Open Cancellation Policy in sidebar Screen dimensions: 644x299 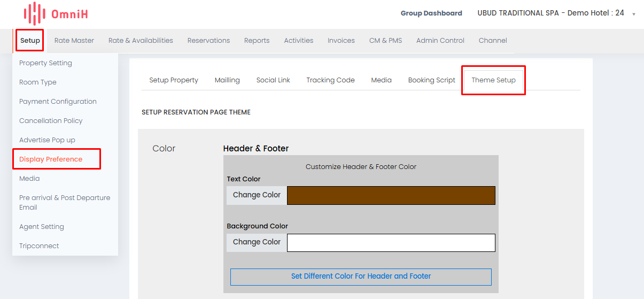(x=51, y=121)
